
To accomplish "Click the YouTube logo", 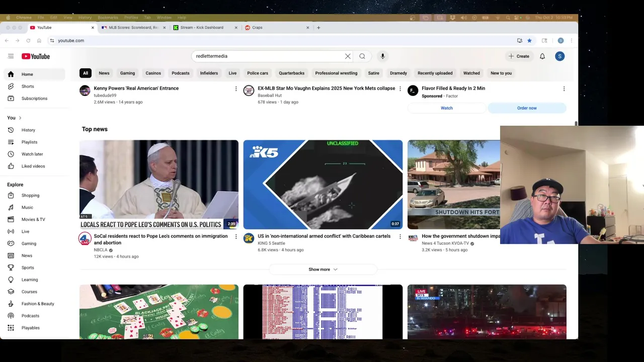I will point(35,56).
